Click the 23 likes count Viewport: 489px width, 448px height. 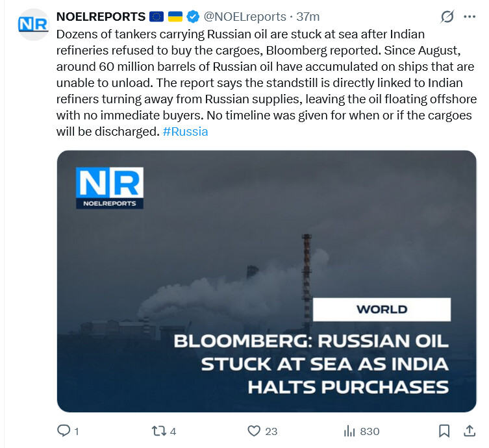pyautogui.click(x=271, y=431)
